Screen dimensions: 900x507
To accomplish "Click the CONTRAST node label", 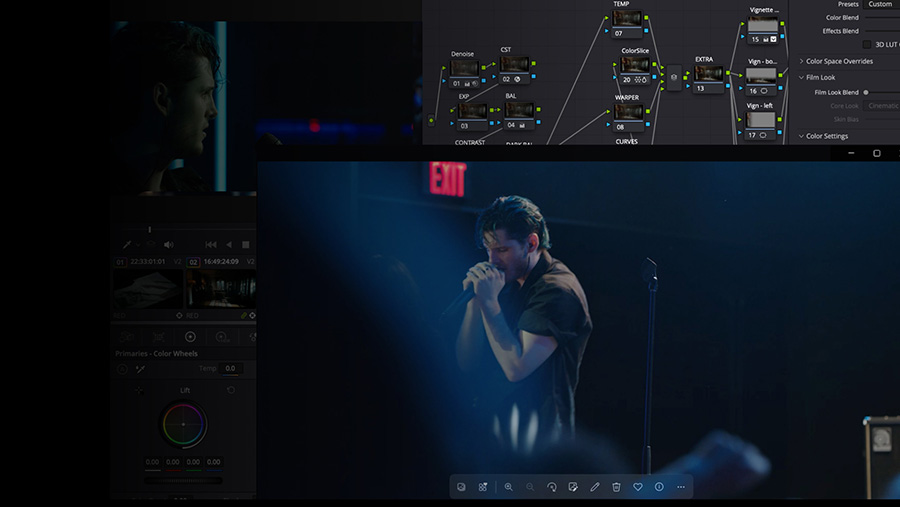I will [x=470, y=142].
